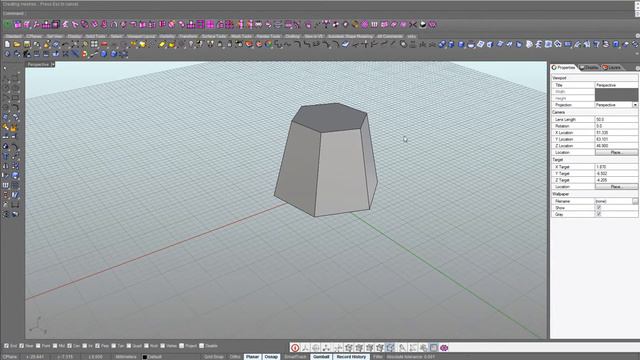This screenshot has width=640, height=360.
Task: Click the magnifier icon in bottom toolbar
Action: click(x=402, y=348)
